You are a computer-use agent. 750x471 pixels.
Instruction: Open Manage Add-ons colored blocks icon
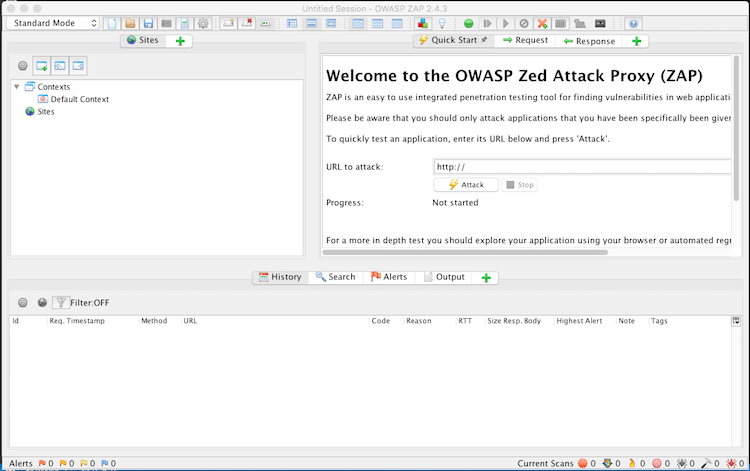[x=422, y=23]
